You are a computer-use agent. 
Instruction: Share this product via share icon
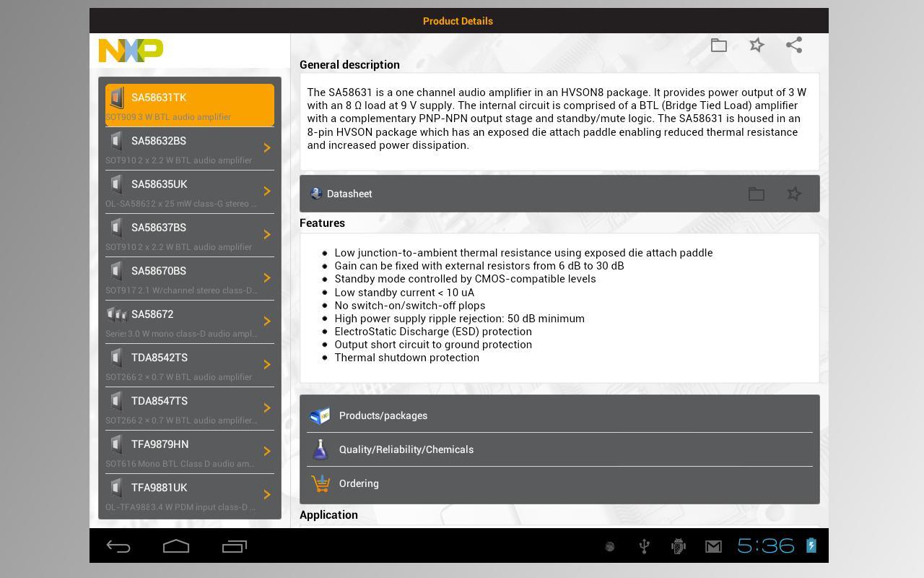(x=794, y=46)
